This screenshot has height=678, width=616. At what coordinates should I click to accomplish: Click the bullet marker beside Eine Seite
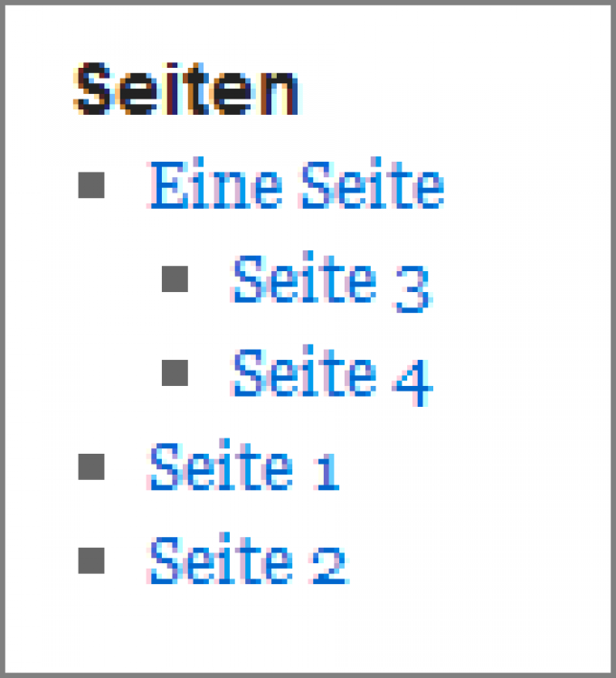point(91,185)
